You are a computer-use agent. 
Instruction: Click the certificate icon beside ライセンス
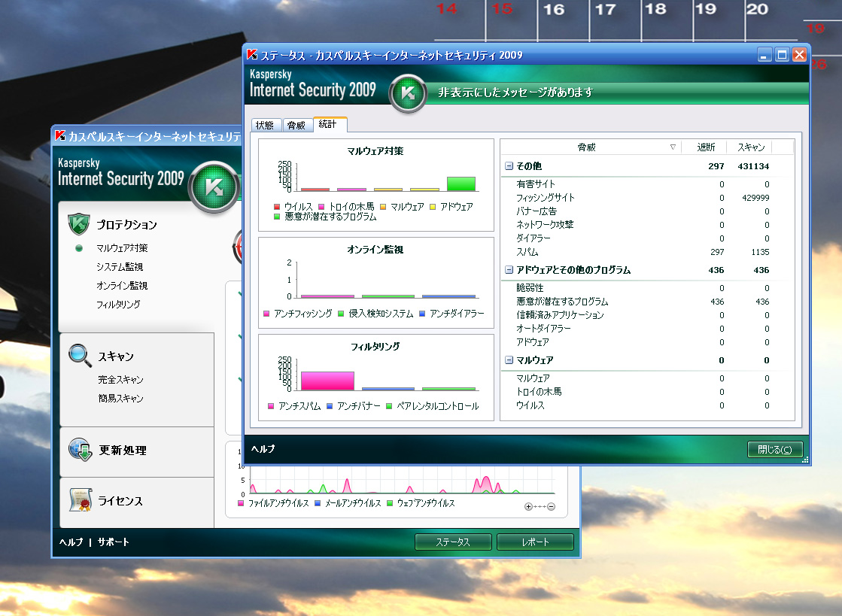pyautogui.click(x=81, y=500)
